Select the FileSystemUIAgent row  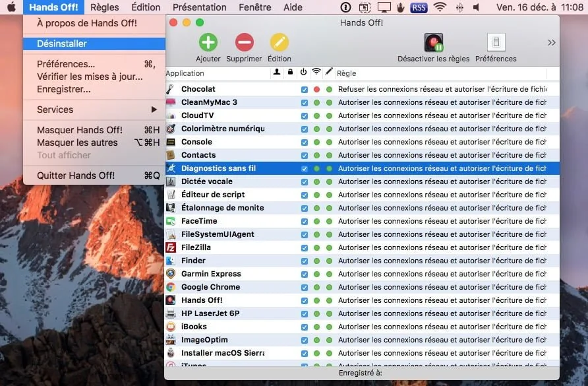tap(363, 234)
